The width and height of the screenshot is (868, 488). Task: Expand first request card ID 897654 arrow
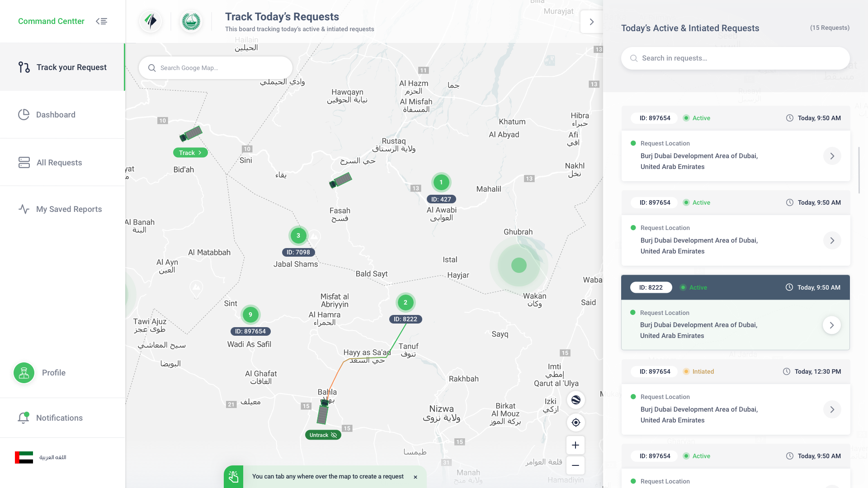832,156
